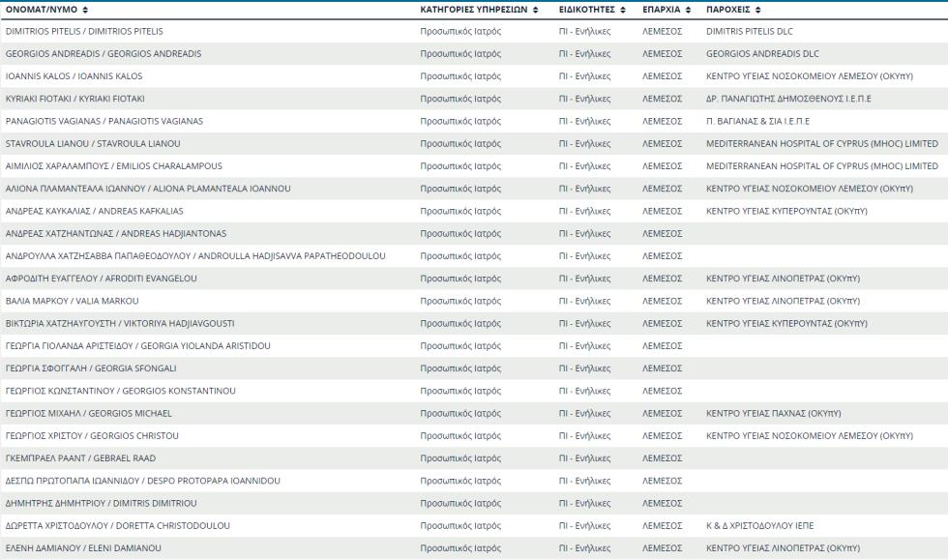Select row STAVROULA LIANOU / STAVROULA LIANOU
Viewport: 948px width, 560px height.
coord(474,143)
